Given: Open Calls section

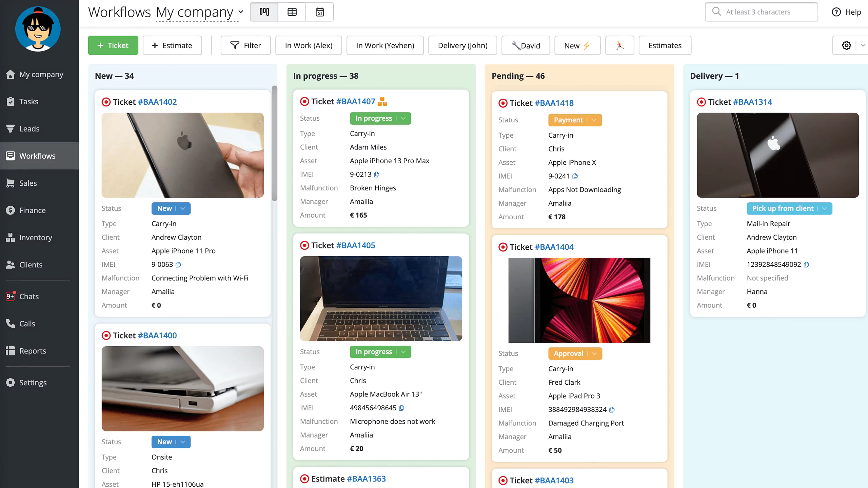Looking at the screenshot, I should [39, 324].
